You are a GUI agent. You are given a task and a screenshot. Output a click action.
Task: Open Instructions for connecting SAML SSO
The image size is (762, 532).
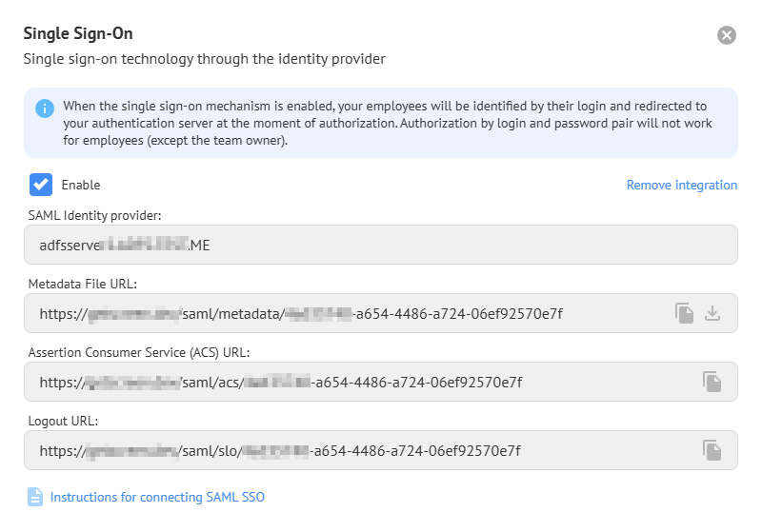click(157, 497)
